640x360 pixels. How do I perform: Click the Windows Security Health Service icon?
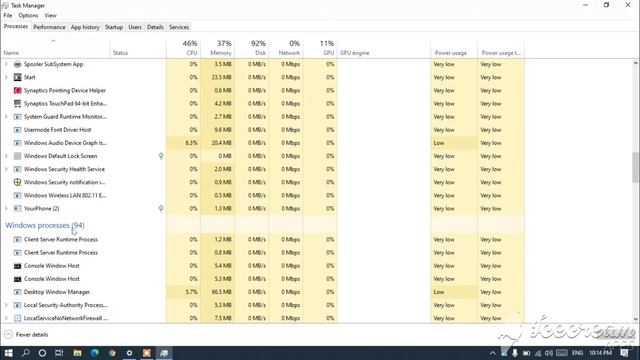tap(17, 169)
